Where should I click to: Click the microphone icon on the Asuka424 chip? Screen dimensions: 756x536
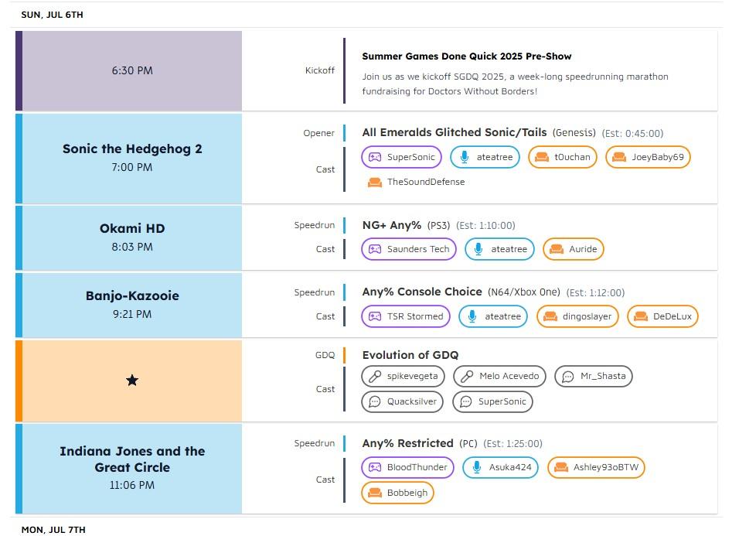476,467
